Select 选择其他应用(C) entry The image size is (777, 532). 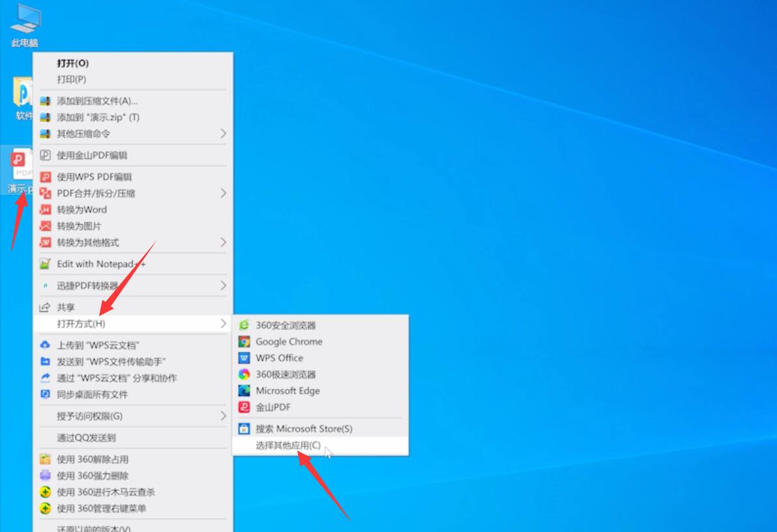(321, 445)
